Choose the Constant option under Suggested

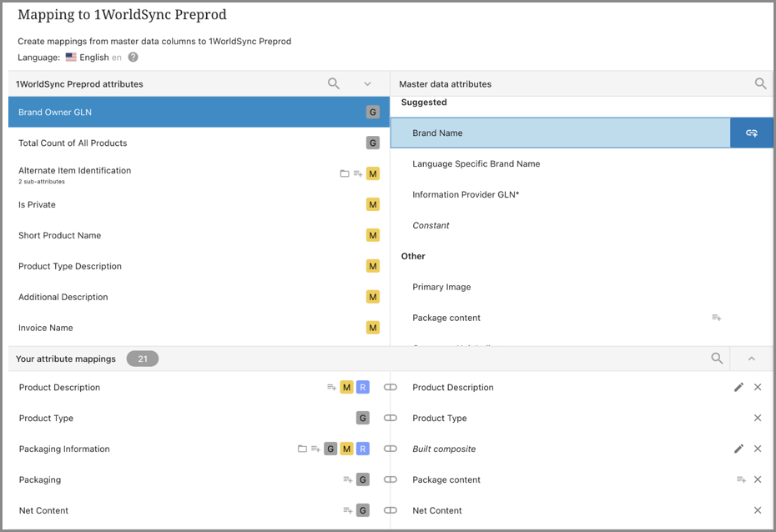431,225
